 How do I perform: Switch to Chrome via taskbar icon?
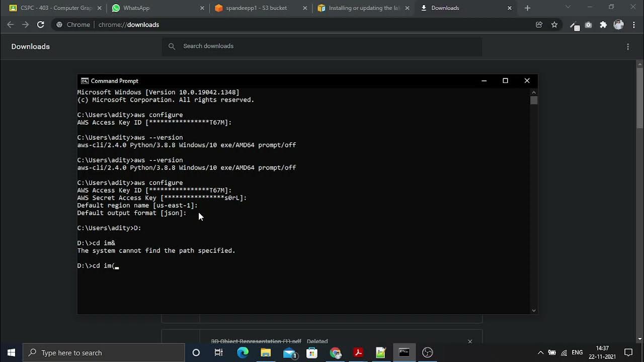click(x=336, y=352)
